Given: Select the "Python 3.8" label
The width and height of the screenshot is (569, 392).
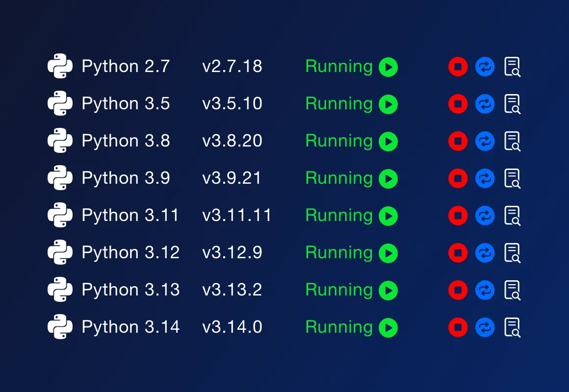Looking at the screenshot, I should [126, 142].
